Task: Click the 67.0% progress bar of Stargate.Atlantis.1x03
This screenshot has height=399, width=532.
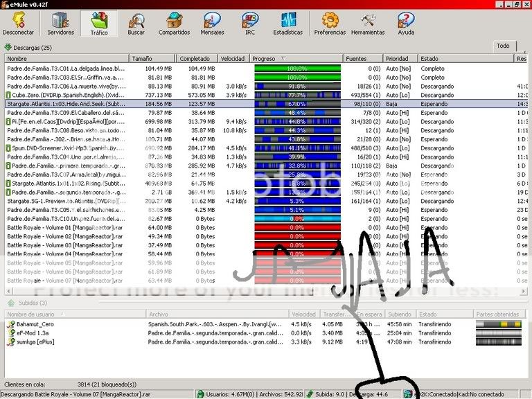Action: pyautogui.click(x=297, y=104)
